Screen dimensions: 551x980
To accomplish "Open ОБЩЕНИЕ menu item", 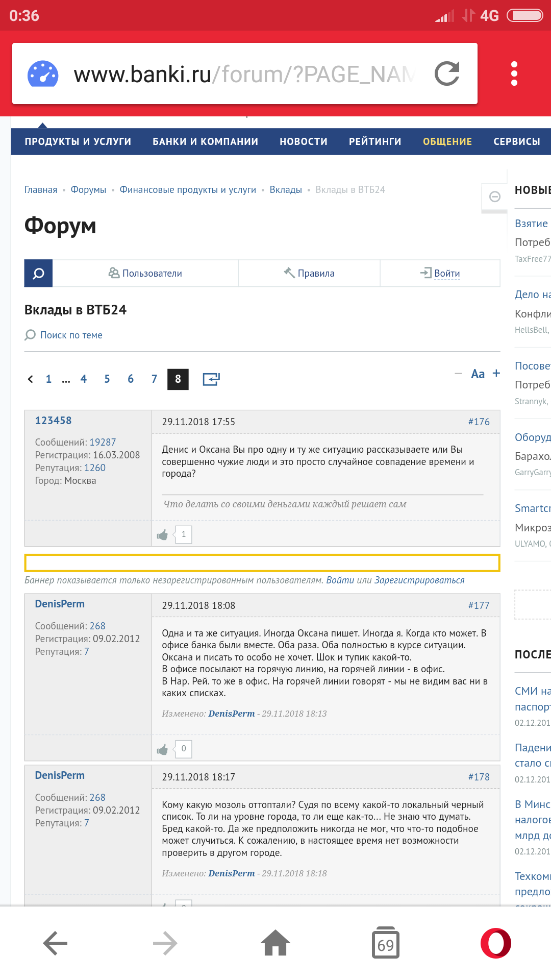I will [x=447, y=141].
